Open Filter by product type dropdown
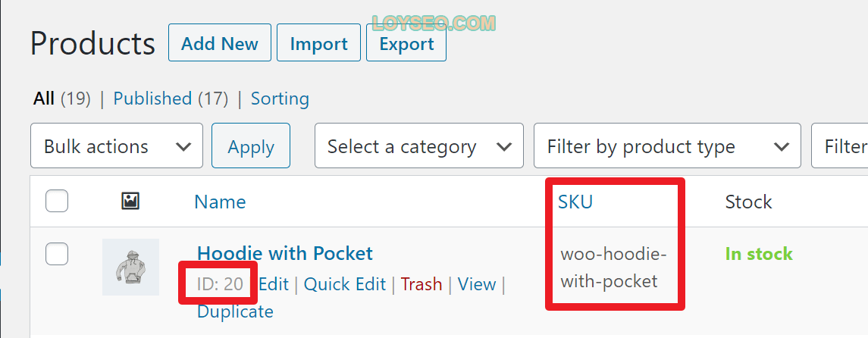 click(667, 146)
